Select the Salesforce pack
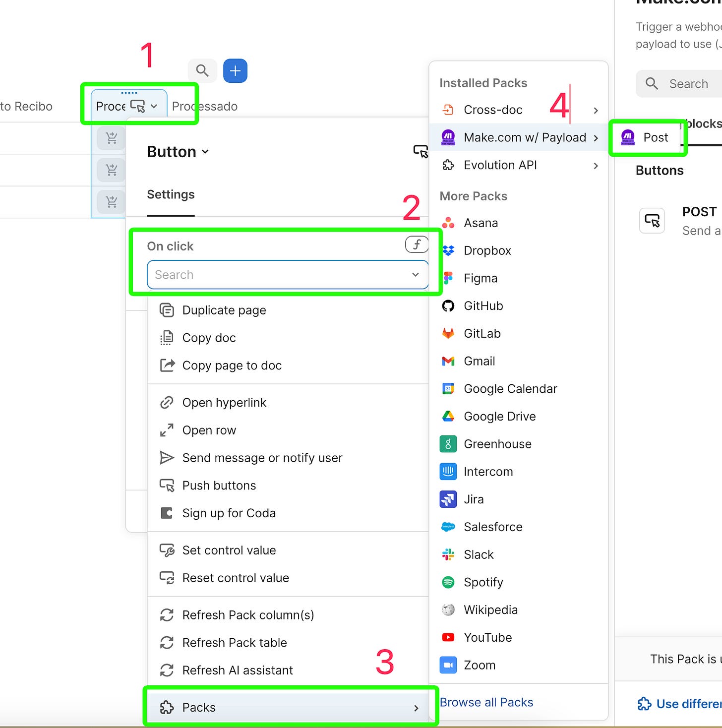This screenshot has height=728, width=722. [519, 527]
